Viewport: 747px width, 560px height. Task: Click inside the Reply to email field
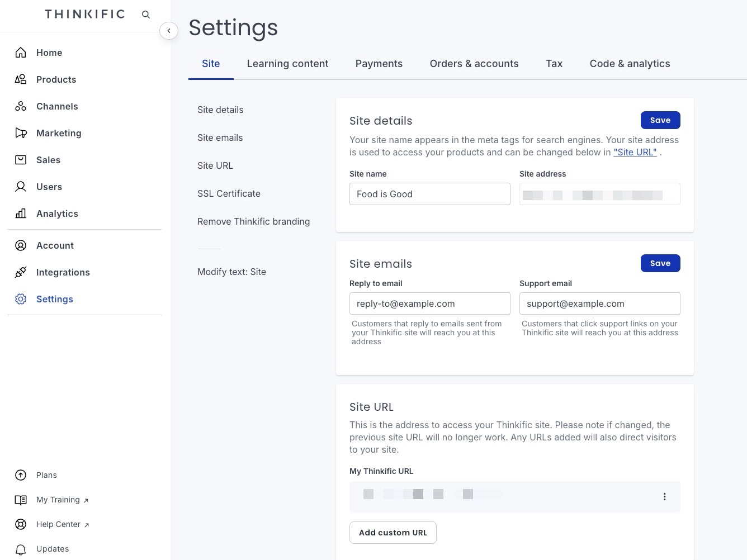pos(429,303)
